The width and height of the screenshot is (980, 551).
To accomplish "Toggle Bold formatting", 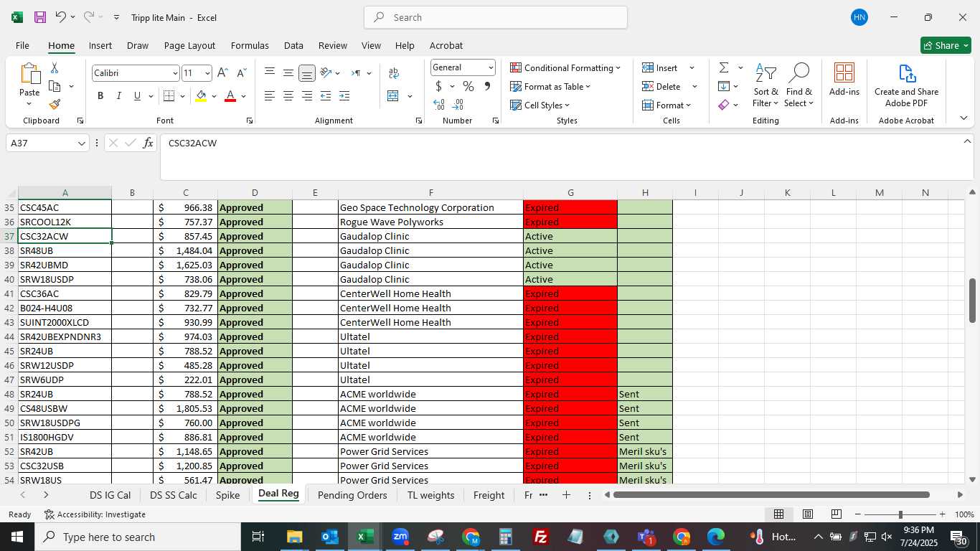I will (100, 96).
